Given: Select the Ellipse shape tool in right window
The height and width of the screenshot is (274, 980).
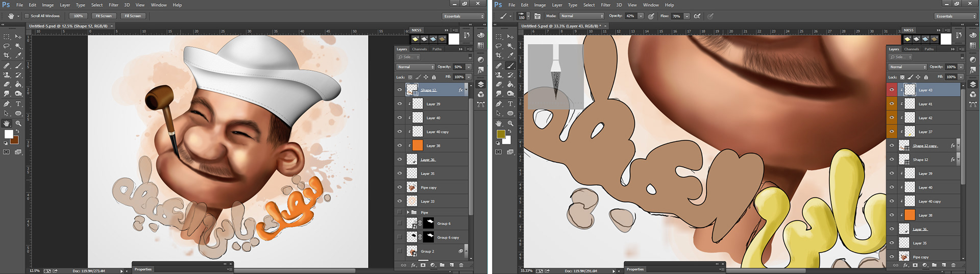Looking at the screenshot, I should click(x=510, y=113).
